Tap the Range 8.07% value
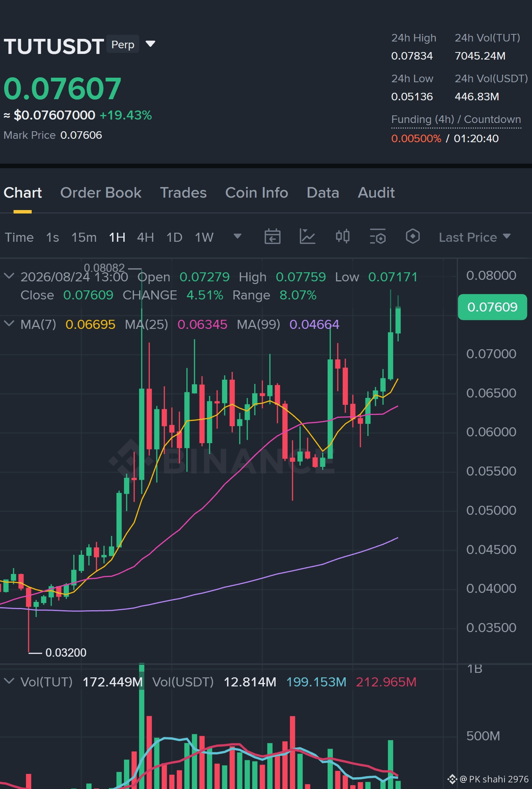 click(298, 295)
